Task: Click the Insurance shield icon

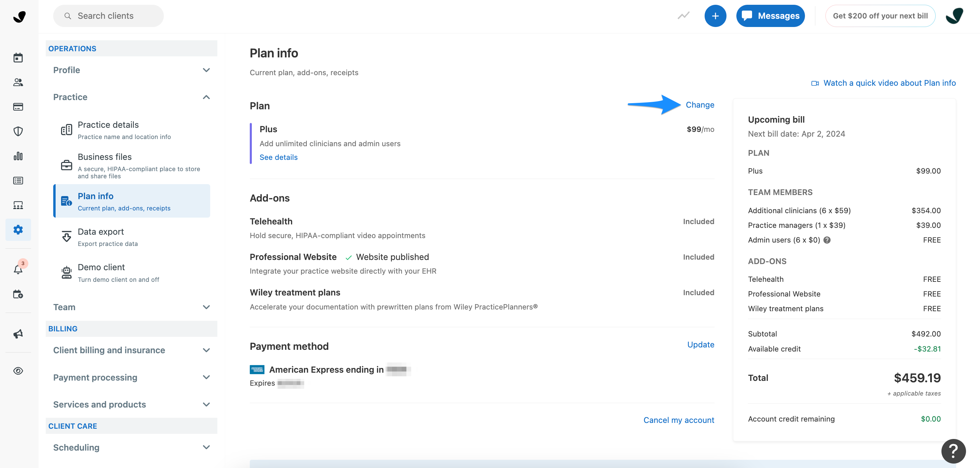Action: click(18, 131)
